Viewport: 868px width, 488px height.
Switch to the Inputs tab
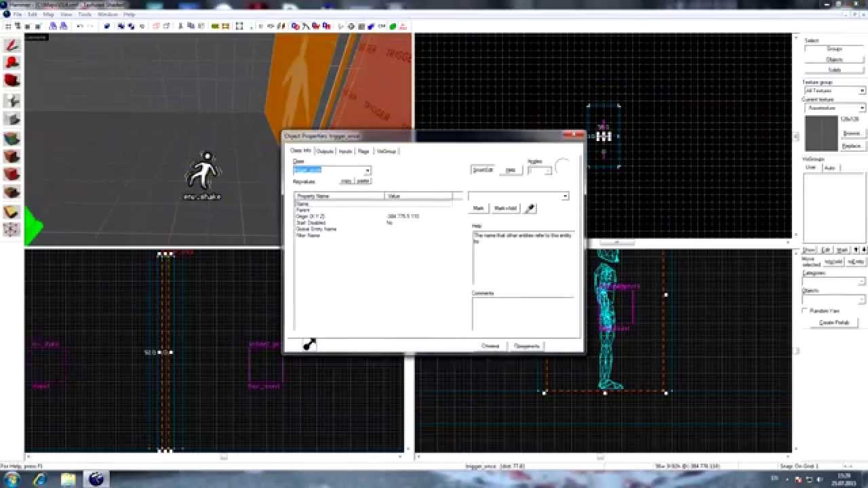click(x=345, y=151)
